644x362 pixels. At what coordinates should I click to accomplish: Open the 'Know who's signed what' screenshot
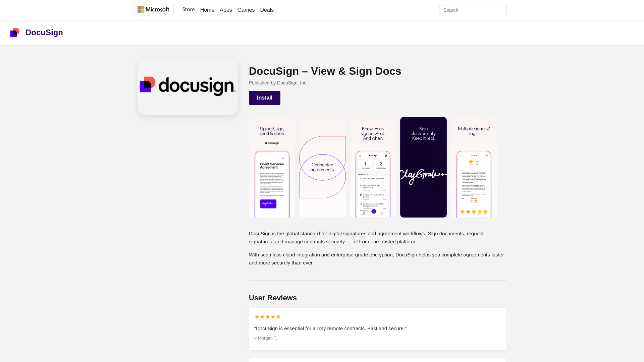(373, 167)
